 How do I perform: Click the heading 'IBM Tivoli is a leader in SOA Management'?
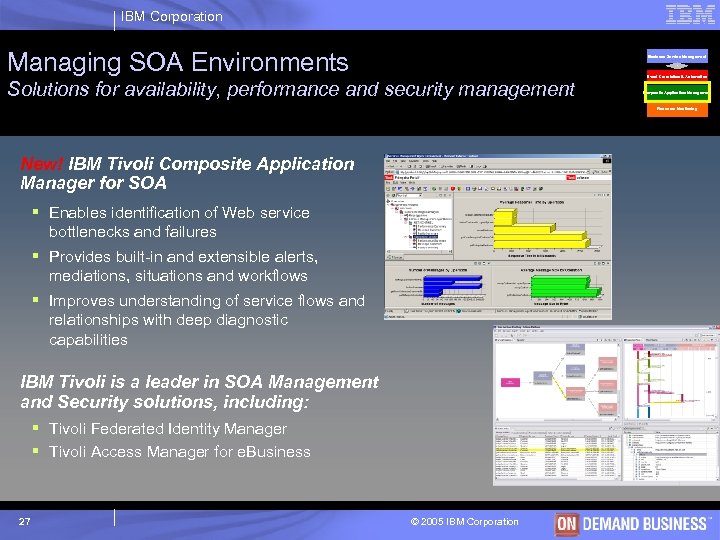(x=199, y=392)
